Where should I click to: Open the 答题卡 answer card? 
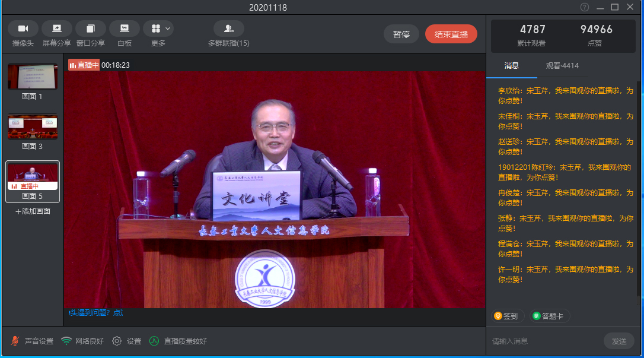click(x=550, y=316)
